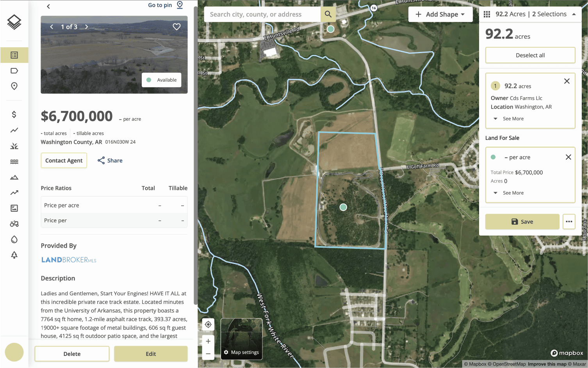This screenshot has height=368, width=588.
Task: Open the dollar sign sales sidebar icon
Action: 14,114
